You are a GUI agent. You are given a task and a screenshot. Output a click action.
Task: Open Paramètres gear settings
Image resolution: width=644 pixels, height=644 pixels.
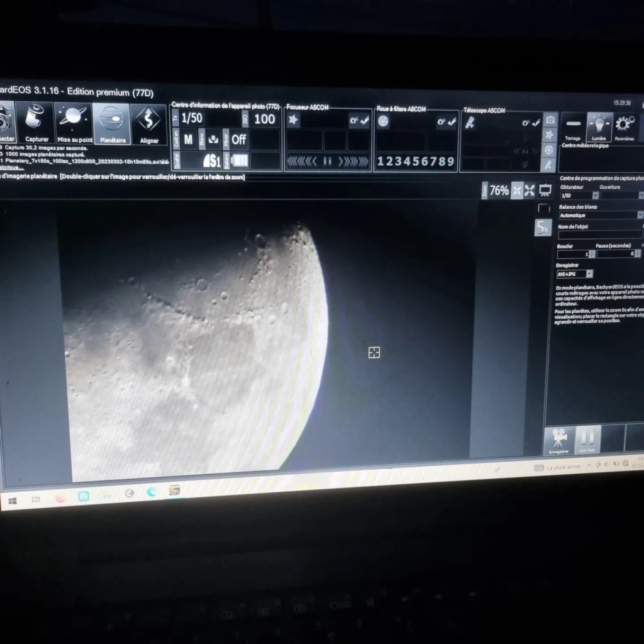[x=624, y=126]
